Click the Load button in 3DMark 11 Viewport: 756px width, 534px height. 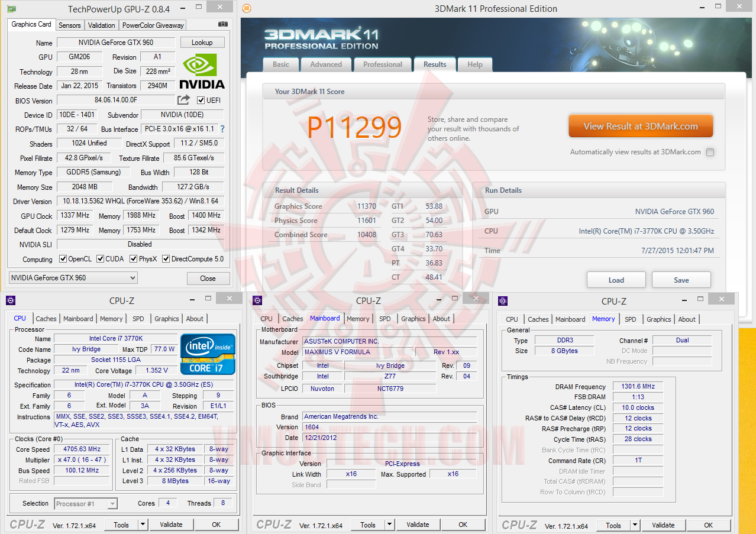[616, 280]
